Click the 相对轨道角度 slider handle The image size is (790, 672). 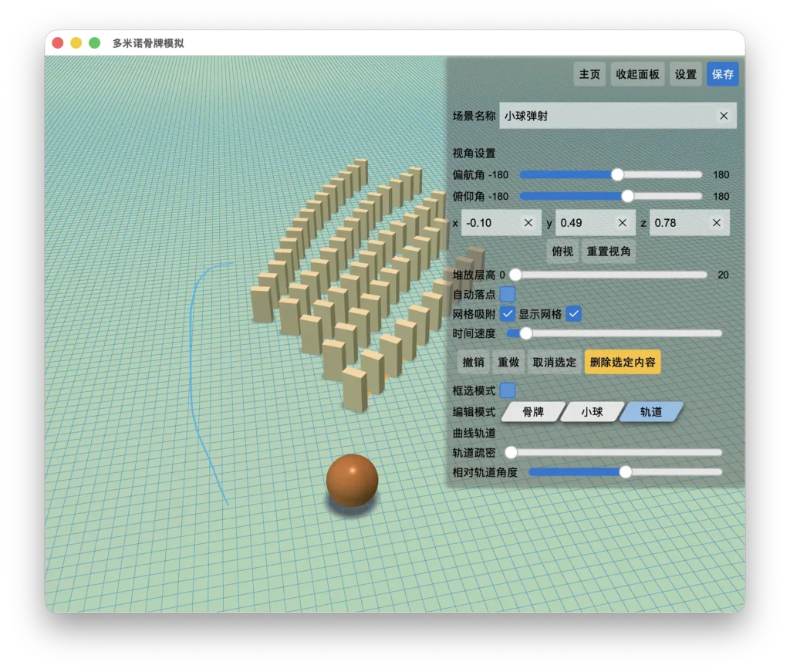pos(625,472)
